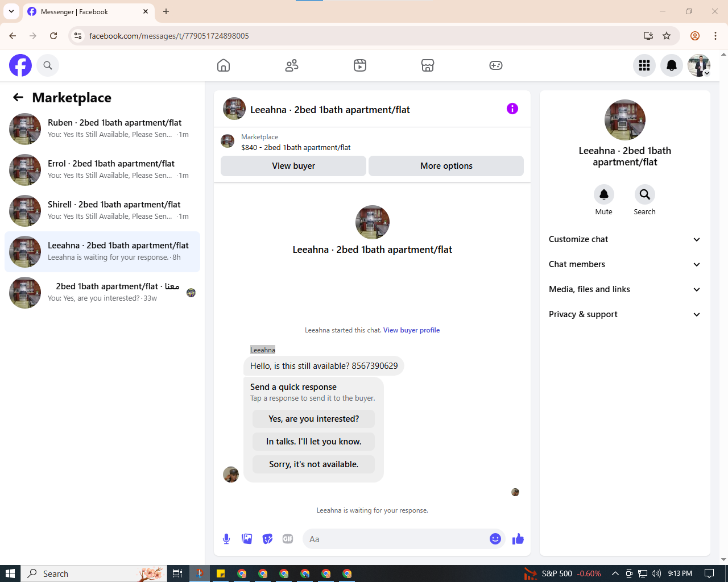The height and width of the screenshot is (582, 728).
Task: Send 'In talks. I'll let you know.' response
Action: point(314,442)
